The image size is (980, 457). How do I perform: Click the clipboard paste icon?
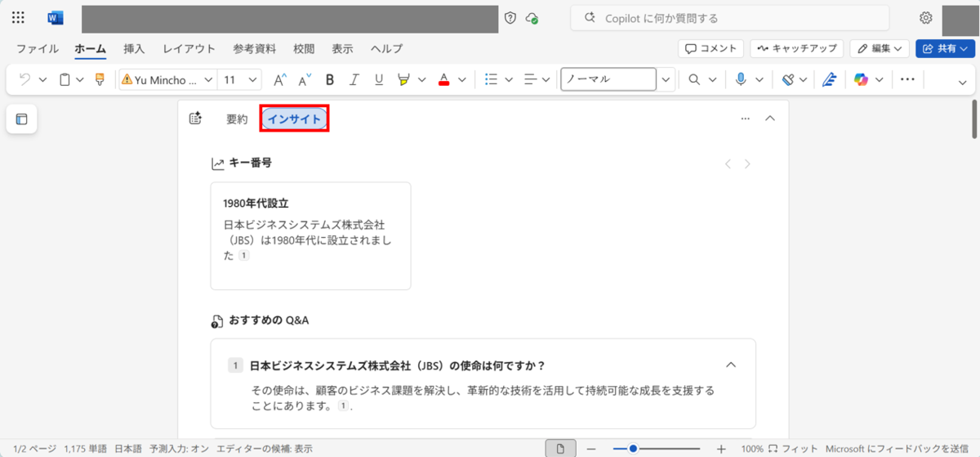pos(65,79)
